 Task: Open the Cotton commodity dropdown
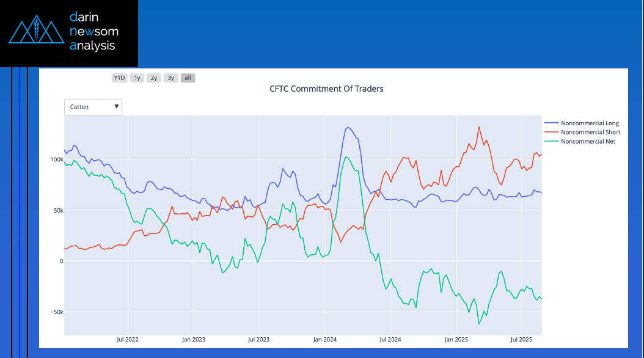click(93, 107)
